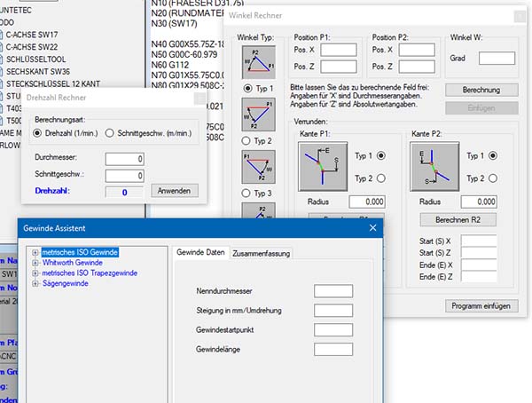Select Typ 3 radio under Winkel Typ
The image size is (532, 403).
(x=246, y=193)
